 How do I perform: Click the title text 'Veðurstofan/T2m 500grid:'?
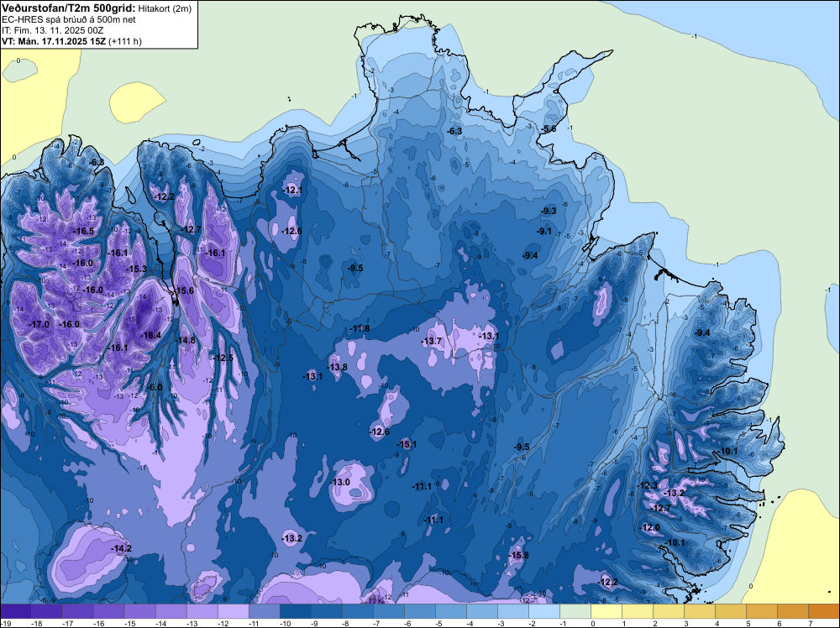69,8
